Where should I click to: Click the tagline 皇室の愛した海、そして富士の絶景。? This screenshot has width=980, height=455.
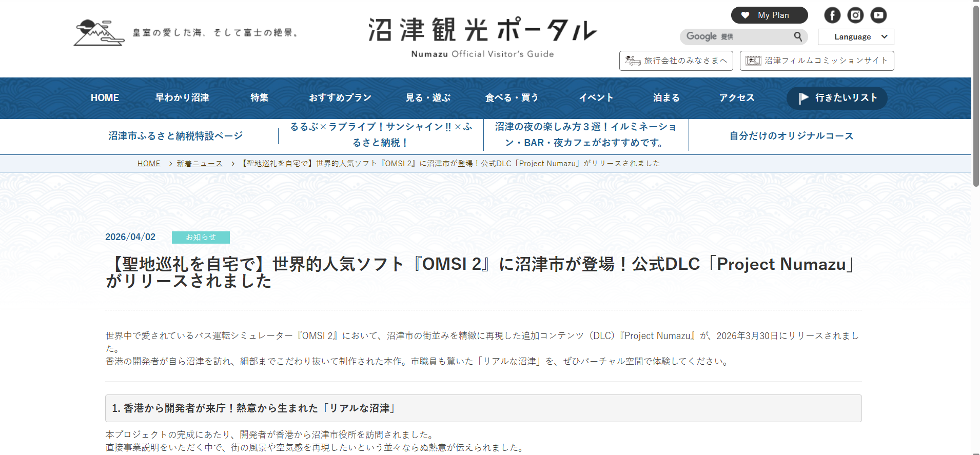215,33
